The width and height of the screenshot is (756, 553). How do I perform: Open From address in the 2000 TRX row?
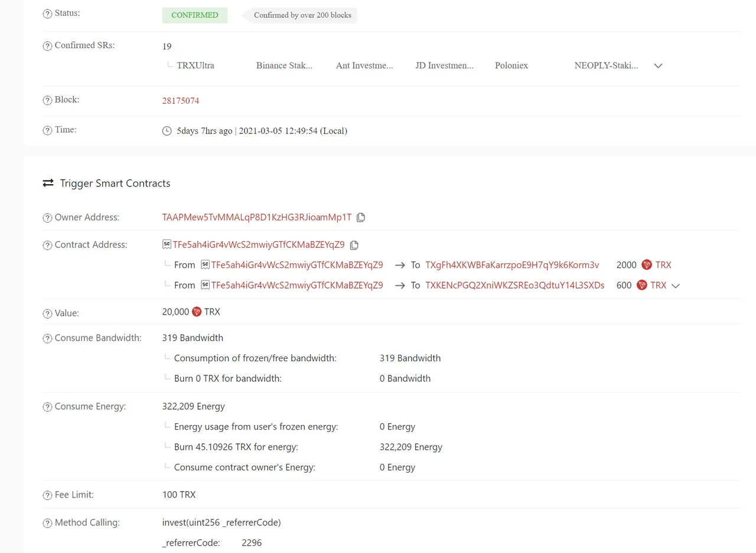click(297, 265)
